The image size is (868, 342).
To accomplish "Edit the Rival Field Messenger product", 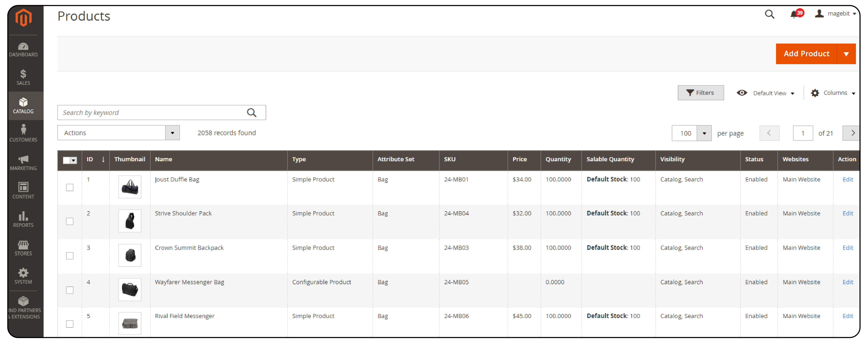I will [x=848, y=316].
